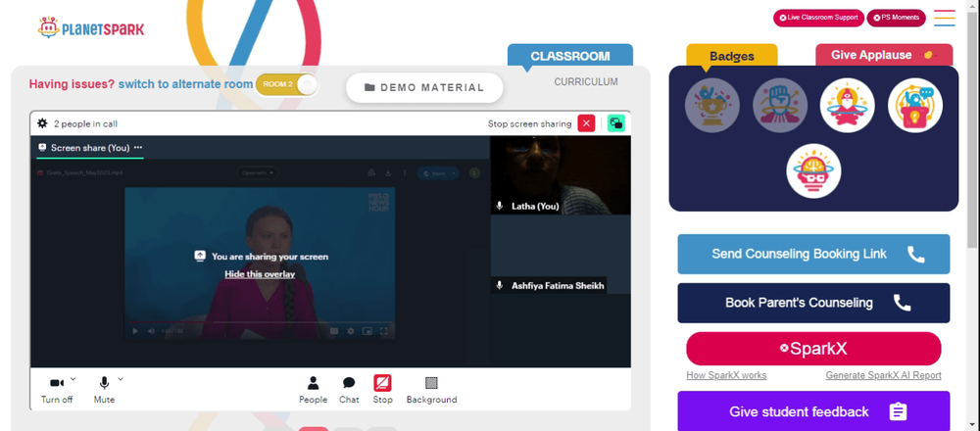Select the raised fist badge icon
The height and width of the screenshot is (431, 980).
780,105
